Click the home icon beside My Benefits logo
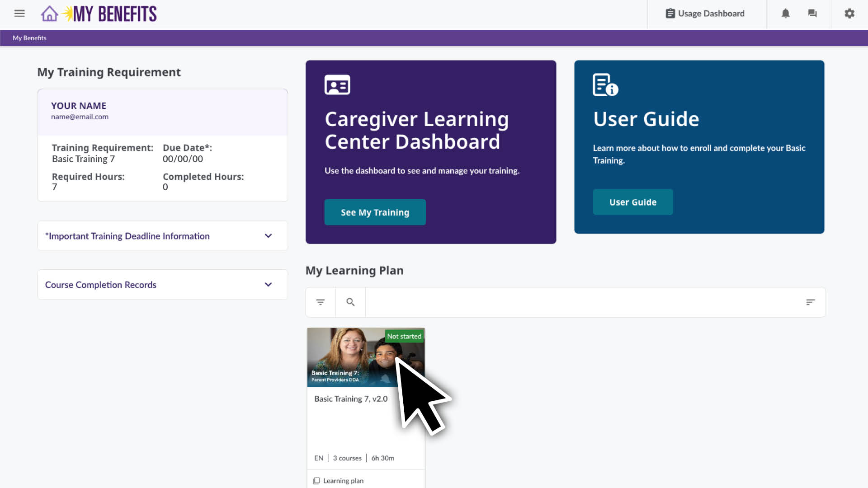Image resolution: width=868 pixels, height=488 pixels. (x=49, y=14)
